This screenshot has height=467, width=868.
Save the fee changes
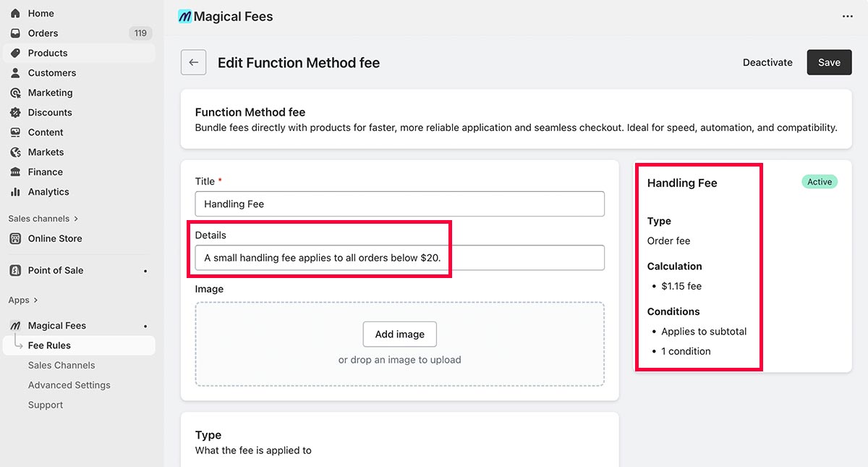click(x=829, y=63)
